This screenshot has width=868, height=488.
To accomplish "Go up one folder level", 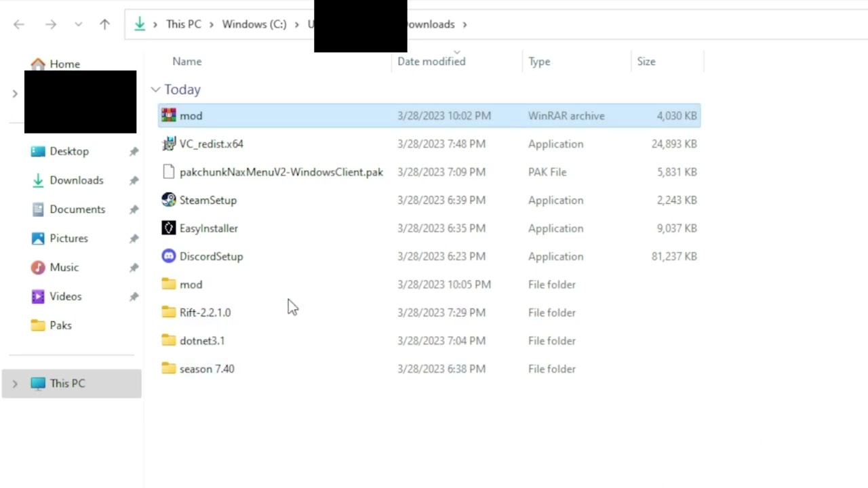I will pos(104,24).
